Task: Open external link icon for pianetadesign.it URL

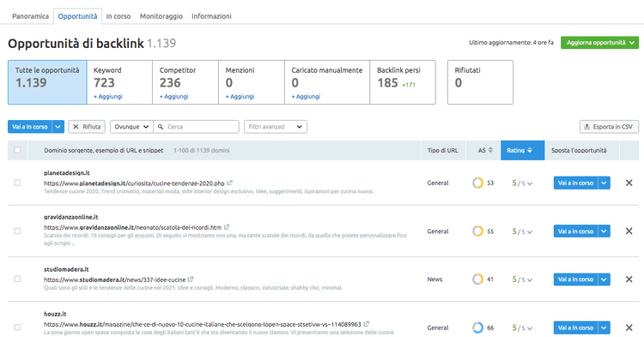Action: [229, 183]
